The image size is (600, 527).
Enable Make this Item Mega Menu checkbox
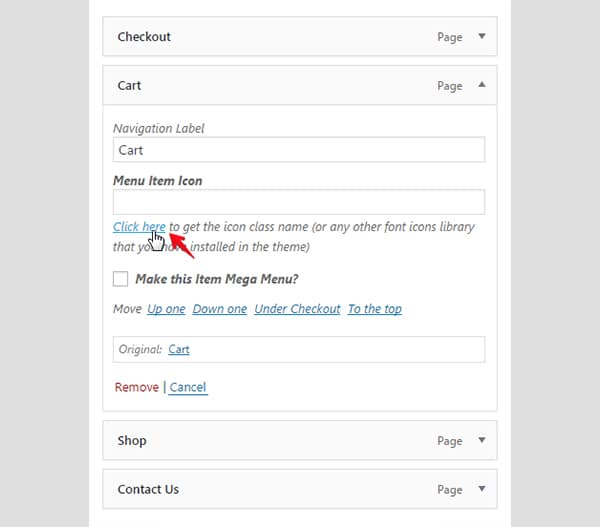click(120, 279)
